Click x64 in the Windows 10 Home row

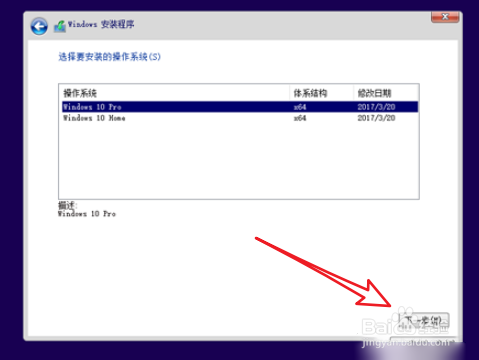[x=300, y=118]
